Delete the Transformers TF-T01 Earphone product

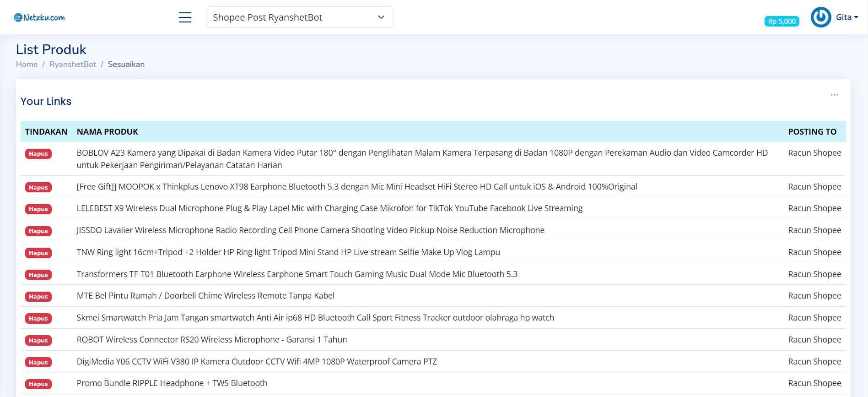point(38,275)
